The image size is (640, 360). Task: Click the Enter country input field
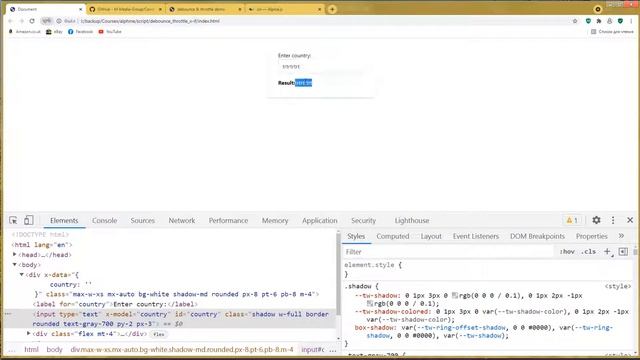point(320,66)
